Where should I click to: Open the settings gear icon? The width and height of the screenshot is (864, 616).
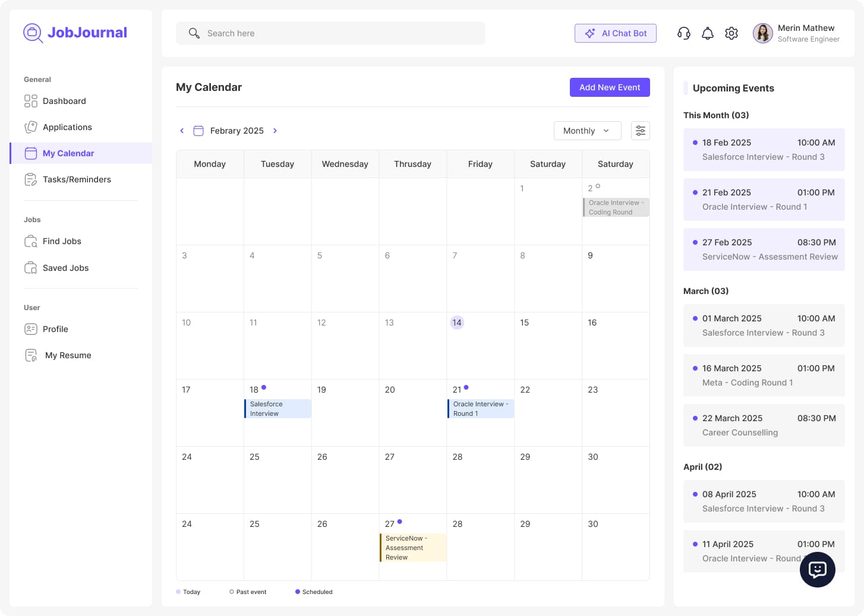[731, 33]
